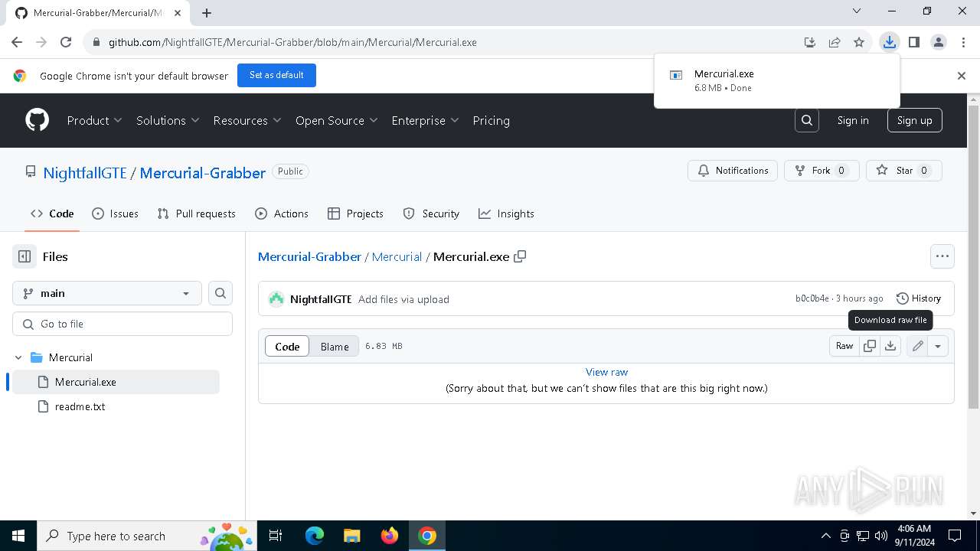Open File Explorer from taskbar
Image resolution: width=980 pixels, height=551 pixels.
351,536
